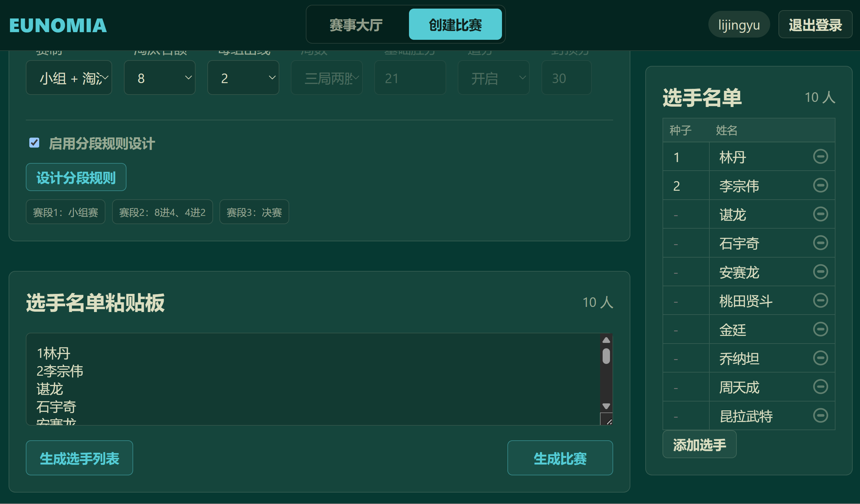Click textarea scrollbar up arrow
The image size is (860, 504).
point(606,340)
